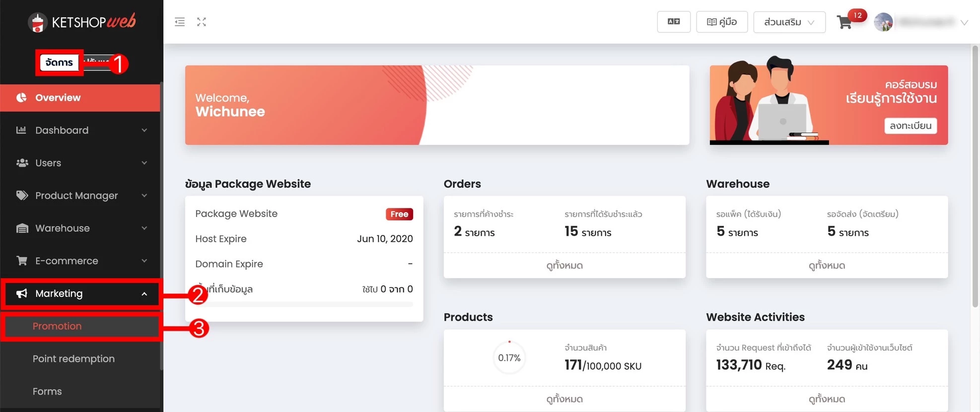Collapse the Marketing menu chevron
980x412 pixels.
144,293
